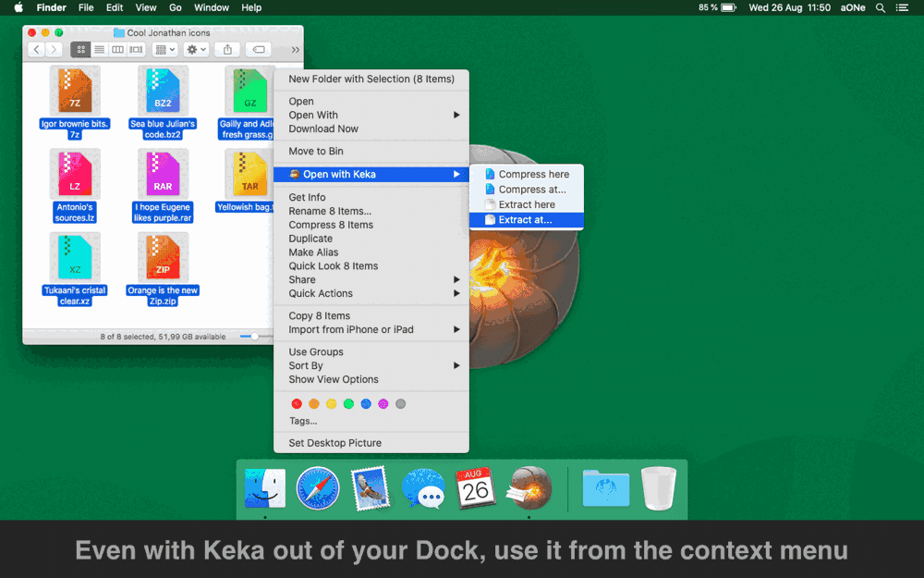The image size is (924, 578).
Task: Open the Messages Dock icon
Action: coord(423,487)
